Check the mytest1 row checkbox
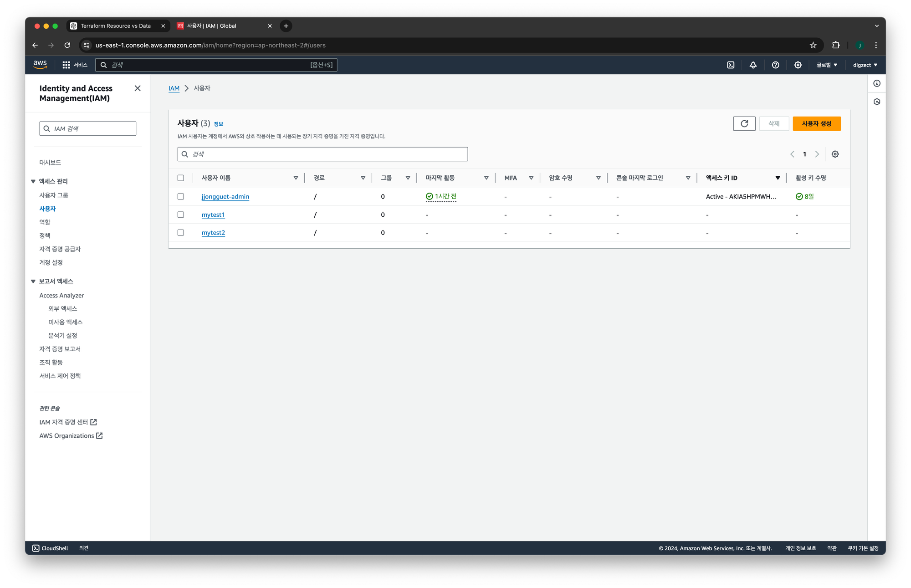This screenshot has width=911, height=588. (181, 215)
